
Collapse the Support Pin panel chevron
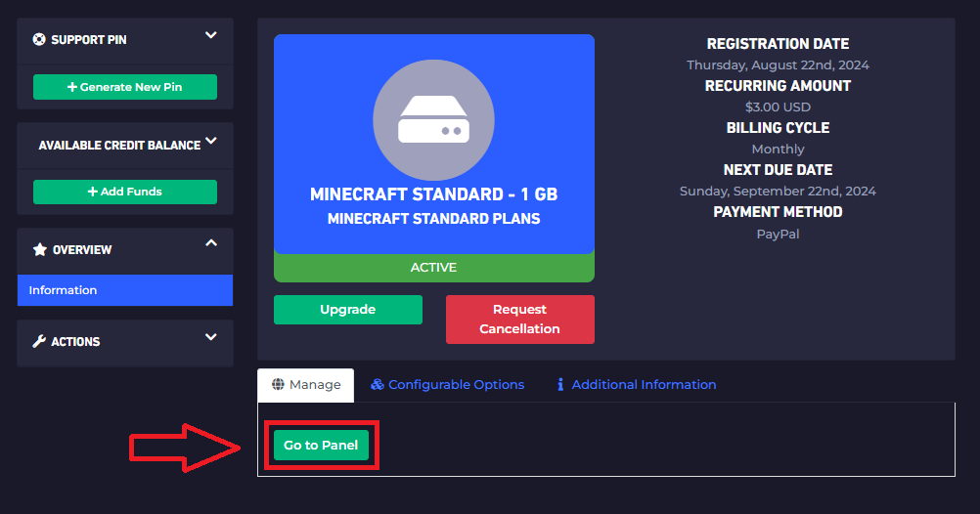tap(211, 35)
